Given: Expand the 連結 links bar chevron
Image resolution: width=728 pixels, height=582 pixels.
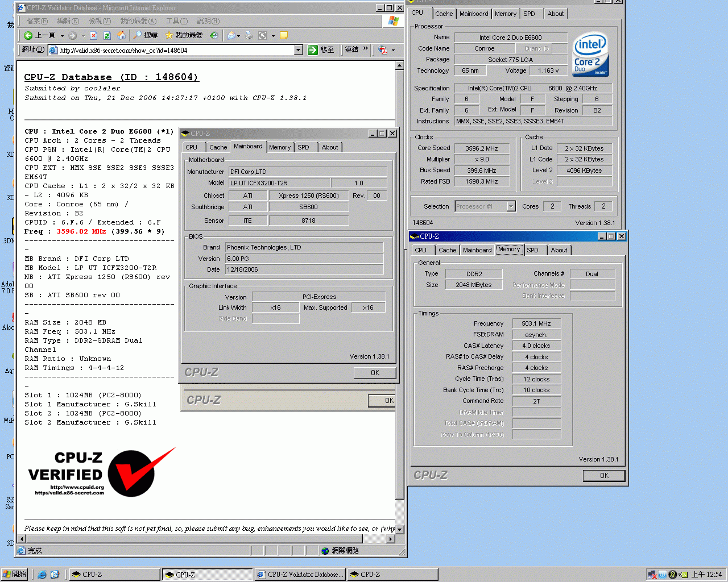Looking at the screenshot, I should pyautogui.click(x=366, y=48).
